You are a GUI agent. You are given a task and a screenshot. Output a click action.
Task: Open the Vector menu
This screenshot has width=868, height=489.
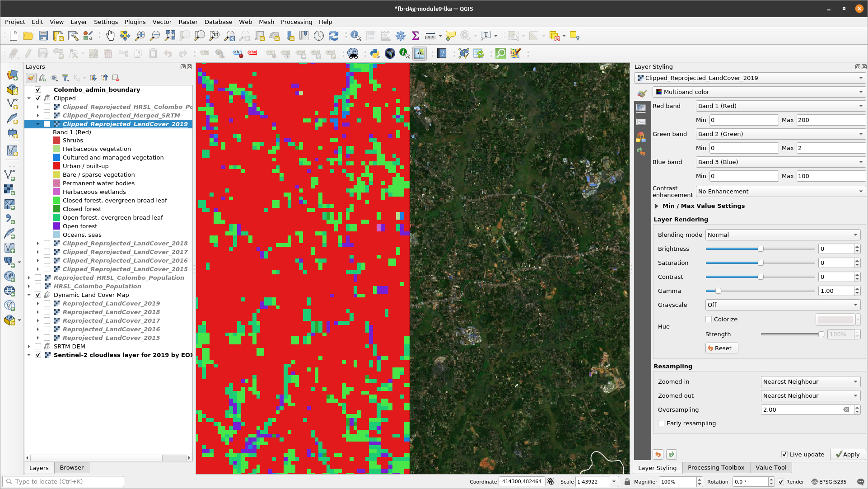162,22
